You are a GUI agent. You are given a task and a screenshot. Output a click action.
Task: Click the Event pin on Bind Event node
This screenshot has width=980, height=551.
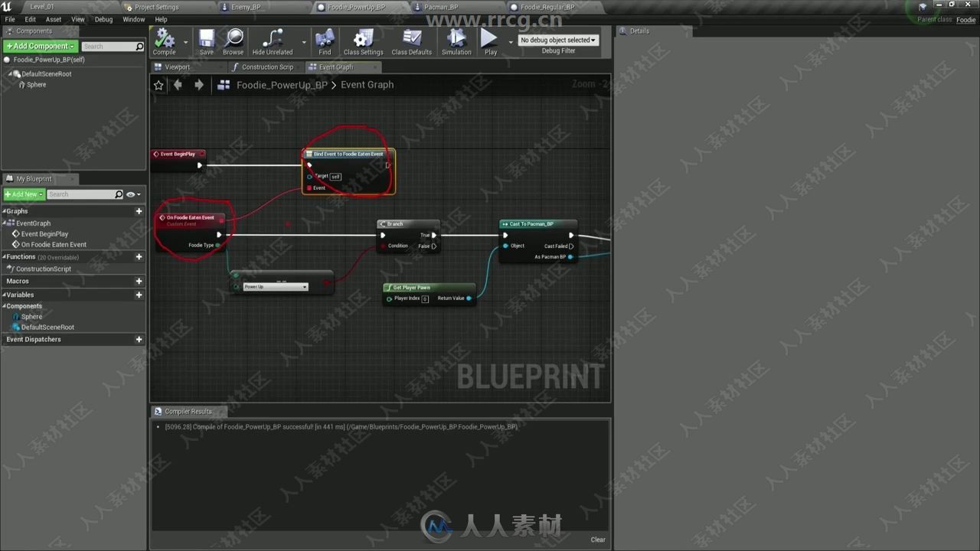pyautogui.click(x=309, y=187)
